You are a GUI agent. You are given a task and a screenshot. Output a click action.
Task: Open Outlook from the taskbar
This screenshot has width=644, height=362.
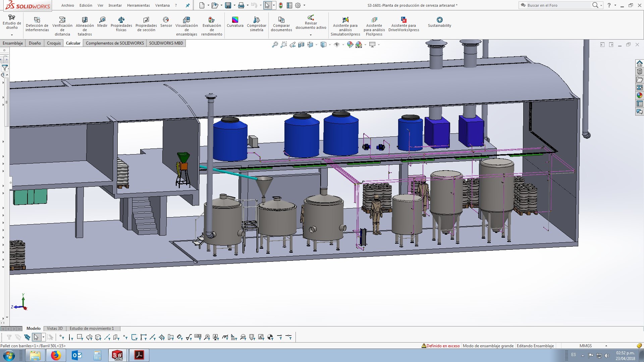(x=77, y=355)
